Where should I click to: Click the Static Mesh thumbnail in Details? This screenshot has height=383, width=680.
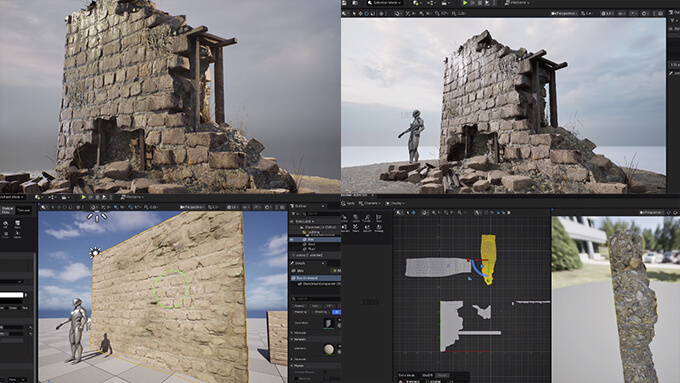point(328,323)
